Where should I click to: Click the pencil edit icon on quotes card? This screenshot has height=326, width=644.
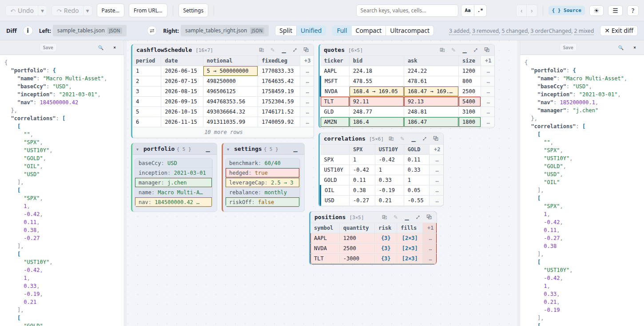coord(453,50)
